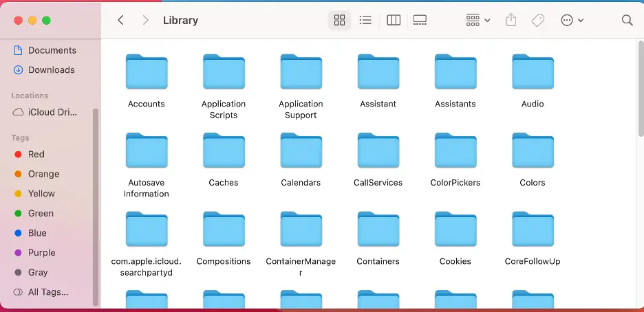The height and width of the screenshot is (312, 644).
Task: Filter by the Yellow tag
Action: click(34, 194)
